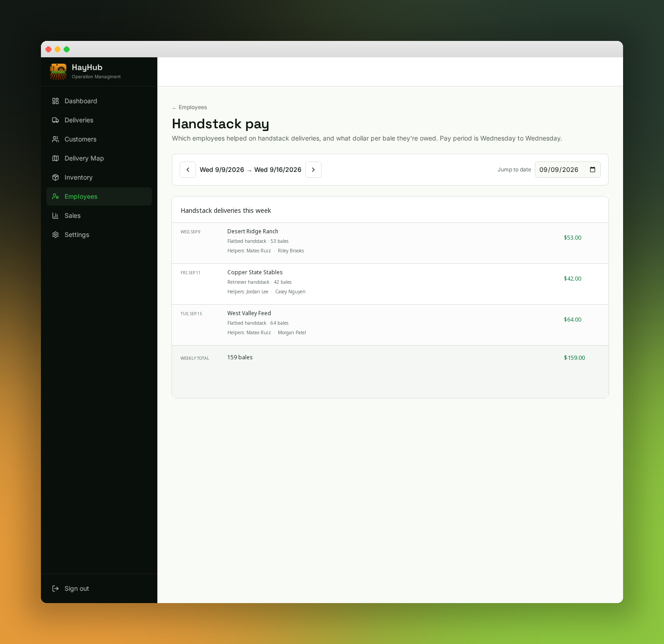Open Dashboard in the sidebar

pyautogui.click(x=99, y=101)
